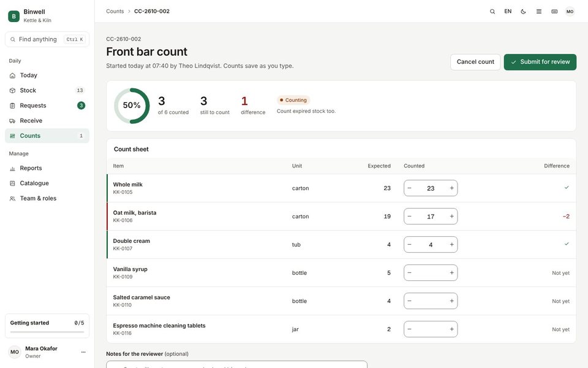Increase Oat milk, barista count
This screenshot has height=368, width=588.
click(451, 217)
